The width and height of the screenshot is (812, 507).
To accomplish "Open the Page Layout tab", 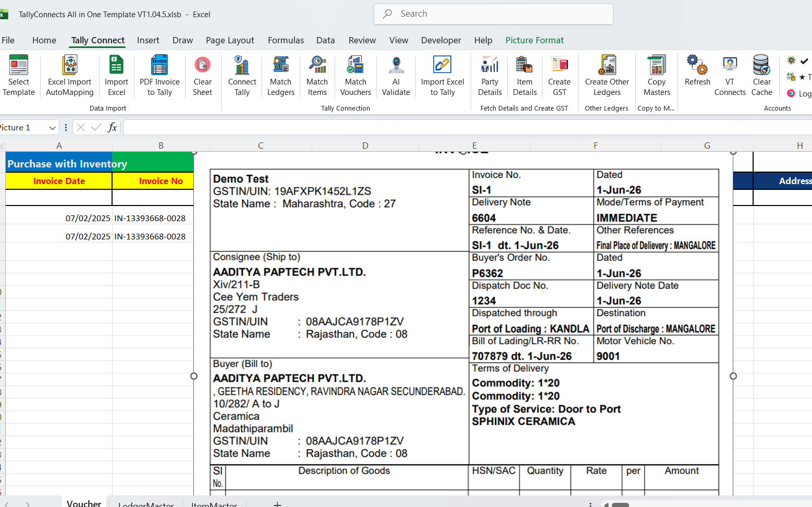I will point(230,40).
